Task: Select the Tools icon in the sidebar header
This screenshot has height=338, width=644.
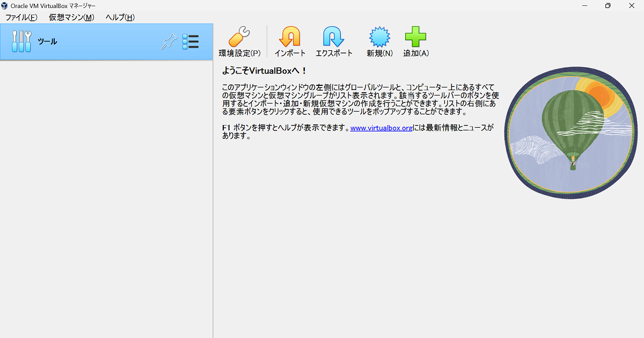Action: pyautogui.click(x=20, y=41)
